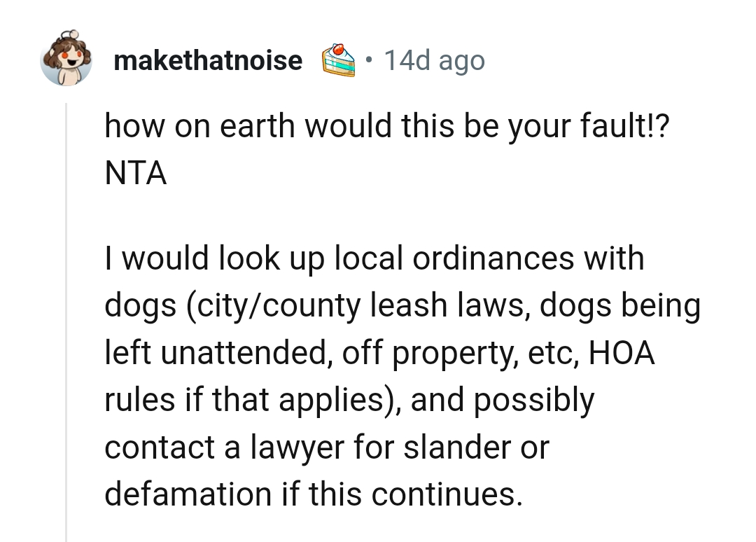Image resolution: width=756 pixels, height=542 pixels.
Task: Select the NTA verdict text
Action: coord(134,173)
